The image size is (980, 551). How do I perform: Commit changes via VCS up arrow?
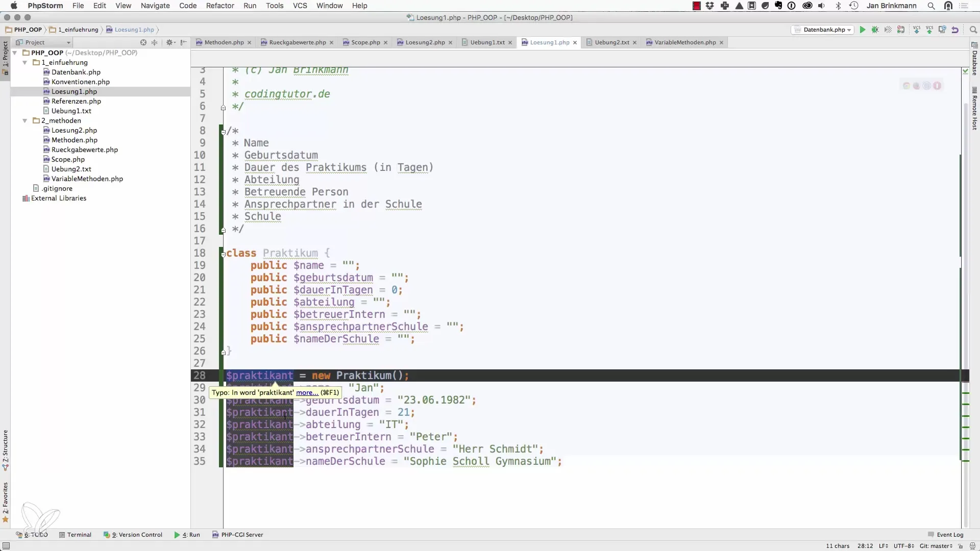coord(929,30)
